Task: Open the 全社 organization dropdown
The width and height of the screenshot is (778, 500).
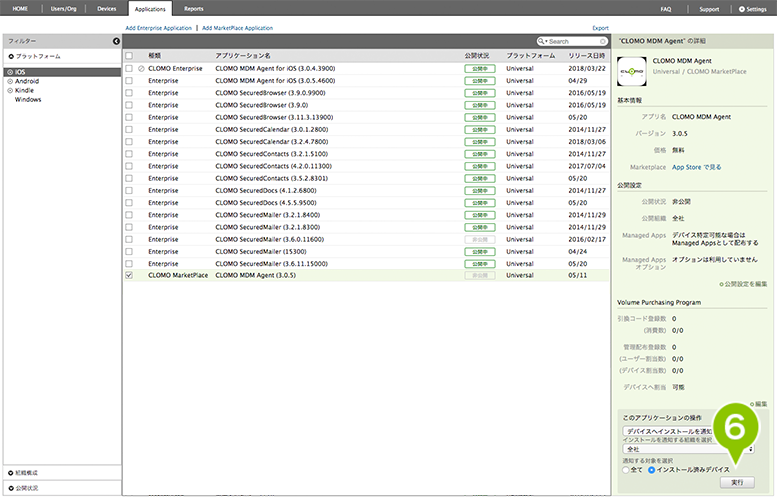Action: coord(689,449)
